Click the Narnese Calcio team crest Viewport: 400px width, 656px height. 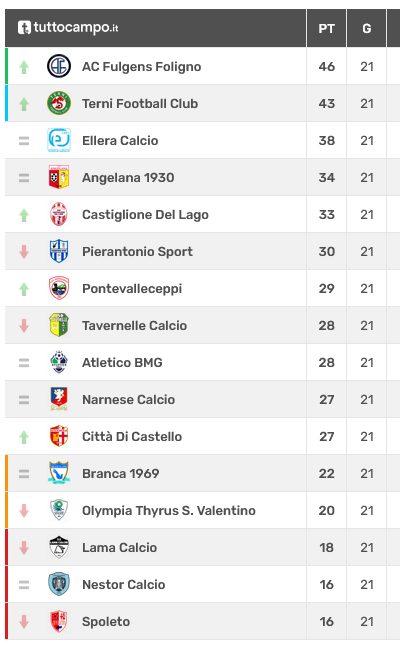[59, 399]
